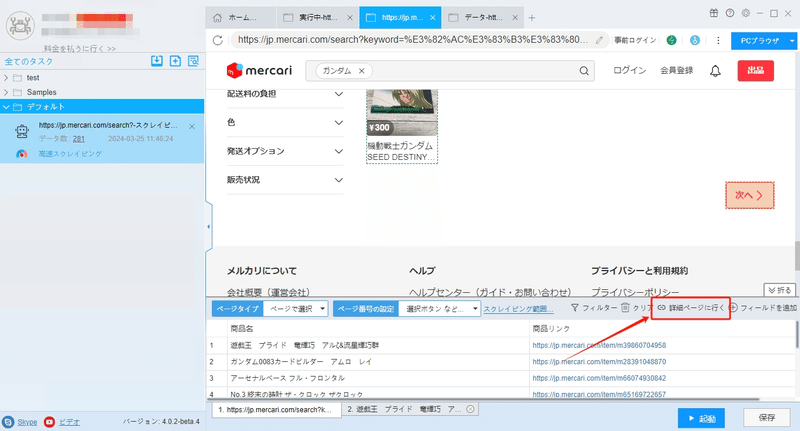Click フィールドを追加 button
This screenshot has width=800, height=431.
pos(763,308)
